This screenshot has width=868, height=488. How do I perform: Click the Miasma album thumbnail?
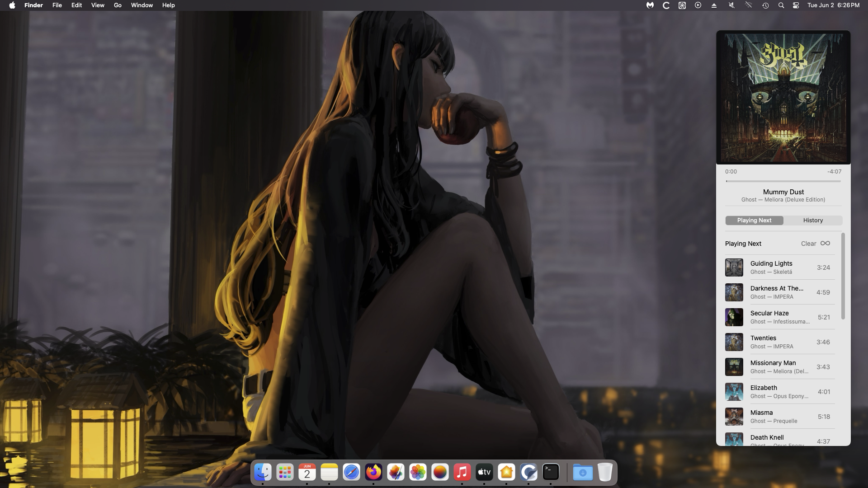(x=734, y=417)
